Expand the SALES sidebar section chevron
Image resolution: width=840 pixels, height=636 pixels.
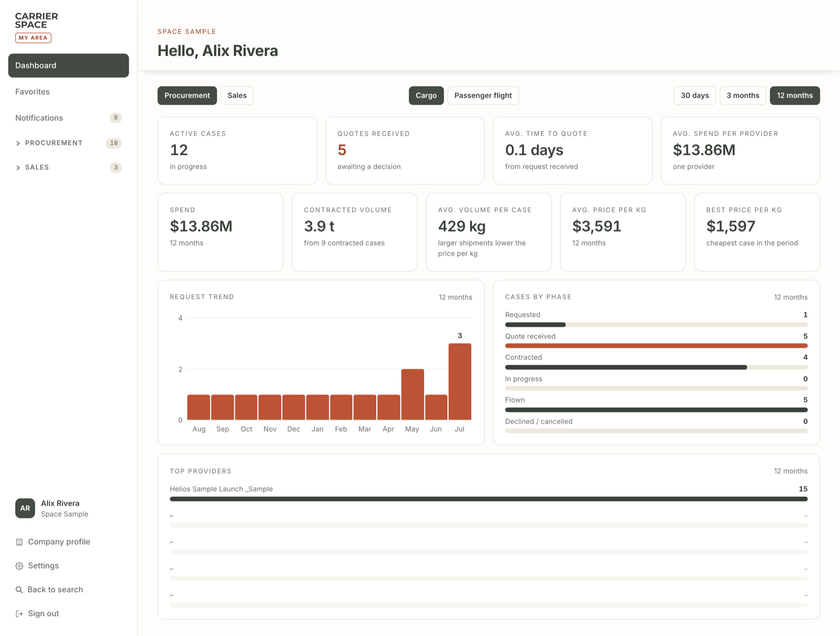(18, 168)
